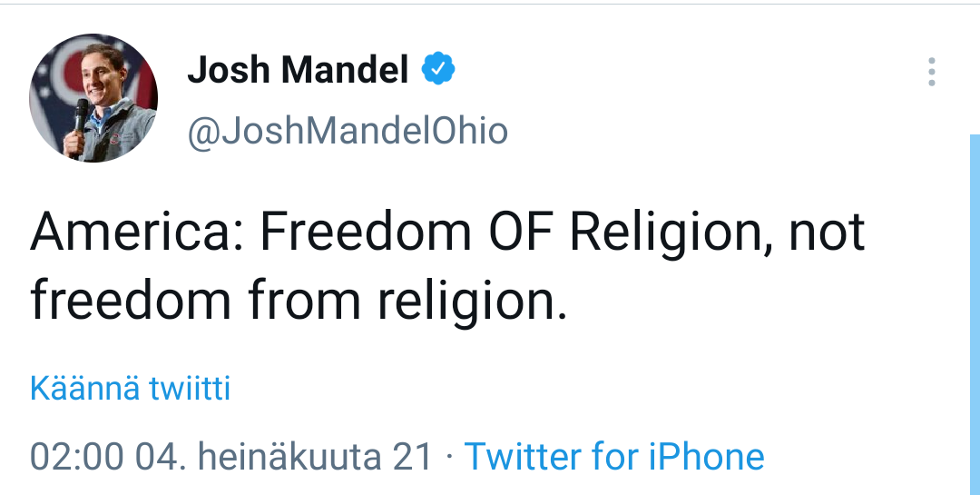
Task: Click "Religion," in the tweet's first line
Action: point(669,233)
